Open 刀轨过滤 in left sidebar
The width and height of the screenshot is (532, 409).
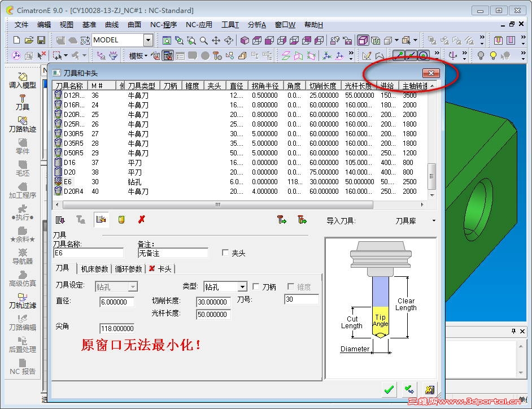(x=23, y=301)
